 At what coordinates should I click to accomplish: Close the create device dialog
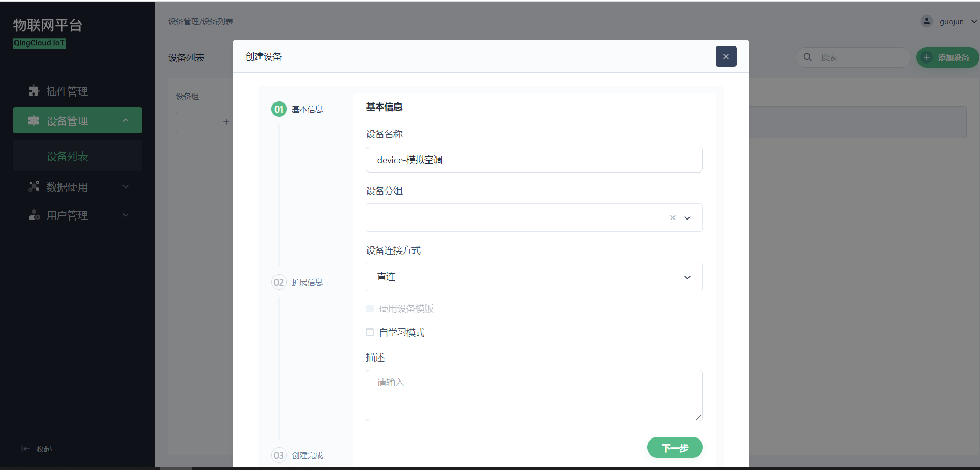click(726, 56)
